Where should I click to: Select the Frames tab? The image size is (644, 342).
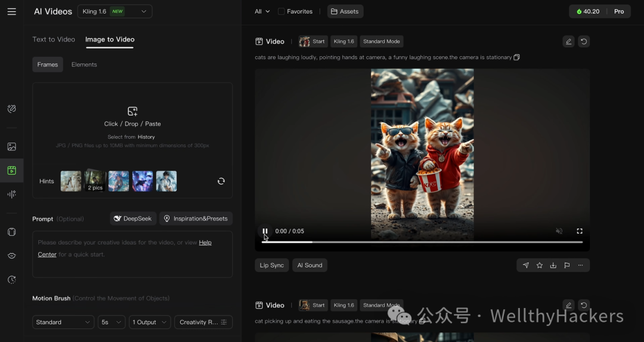click(48, 64)
